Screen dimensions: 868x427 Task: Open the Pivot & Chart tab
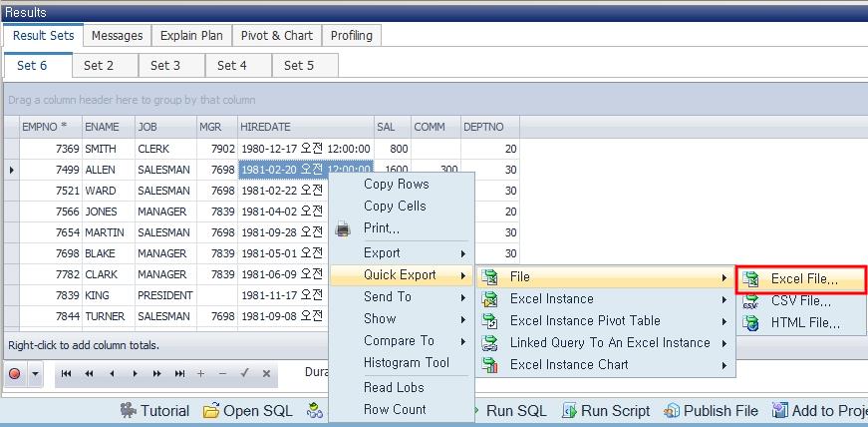pos(277,36)
